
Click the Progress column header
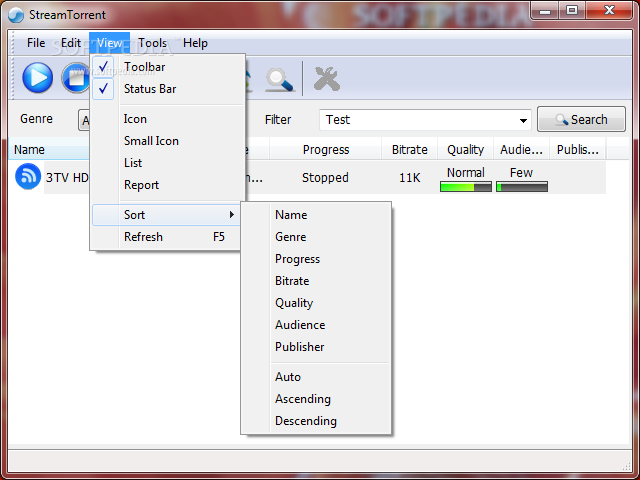[326, 150]
